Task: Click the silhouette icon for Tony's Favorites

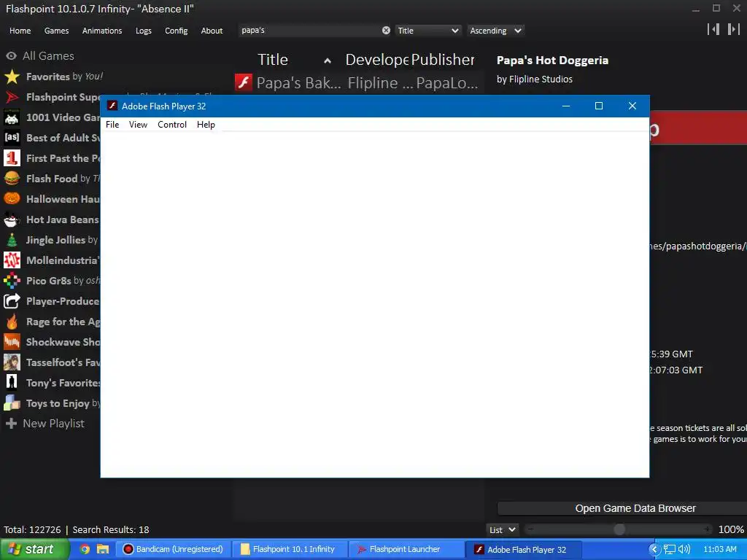Action: pyautogui.click(x=12, y=383)
